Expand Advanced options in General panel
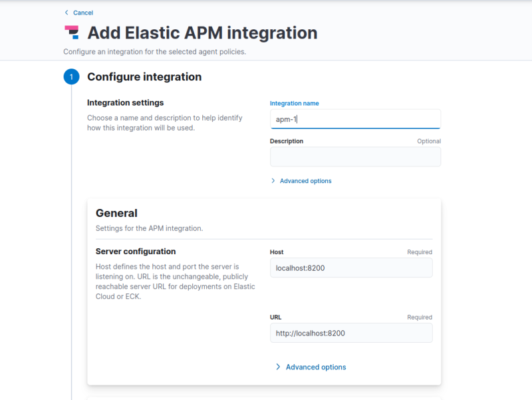Image resolution: width=532 pixels, height=400 pixels. tap(316, 367)
